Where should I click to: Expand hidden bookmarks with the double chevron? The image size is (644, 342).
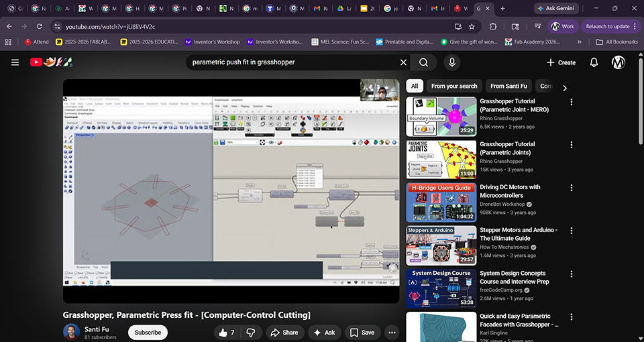pos(580,42)
